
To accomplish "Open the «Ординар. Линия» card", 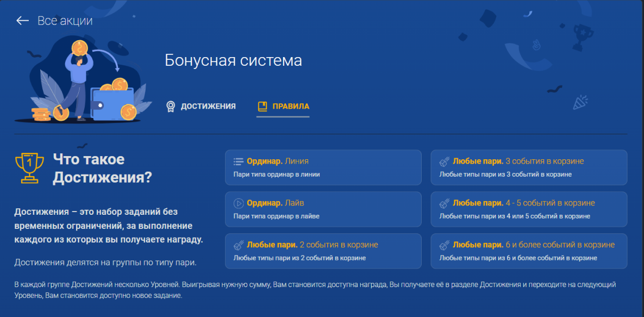I will tap(323, 167).
